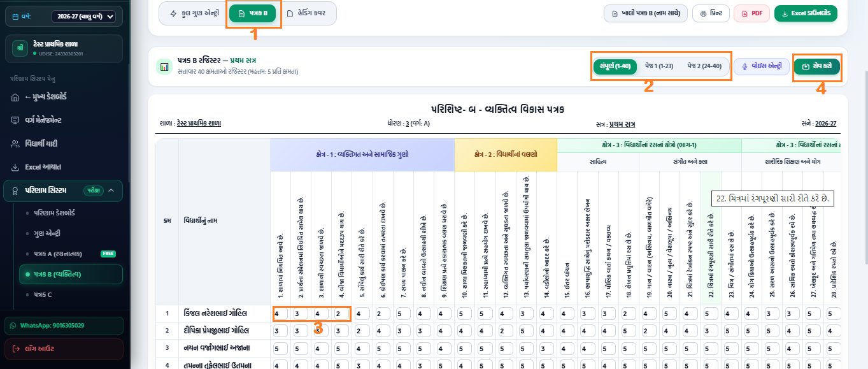Screen dimensions: 868x369
Task: Click the વિદ્યાર્થી યાદી people icon
Action: click(15, 144)
